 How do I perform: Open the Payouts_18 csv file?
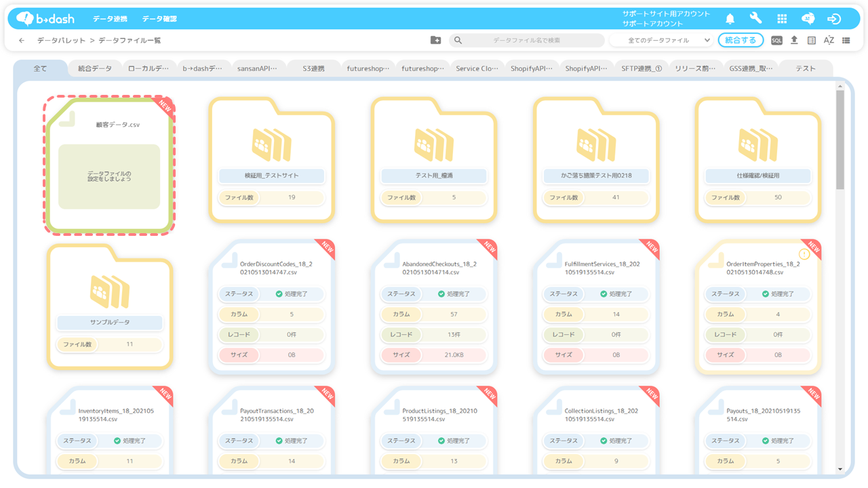758,431
